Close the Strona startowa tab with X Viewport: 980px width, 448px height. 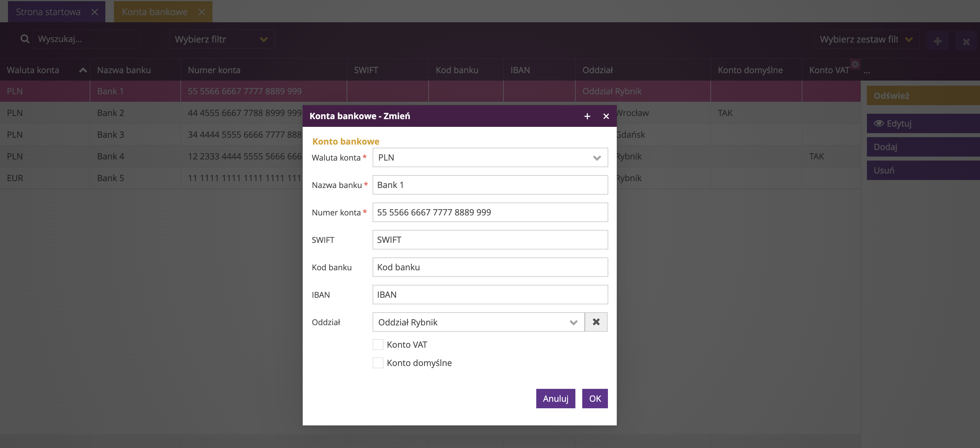(x=95, y=12)
